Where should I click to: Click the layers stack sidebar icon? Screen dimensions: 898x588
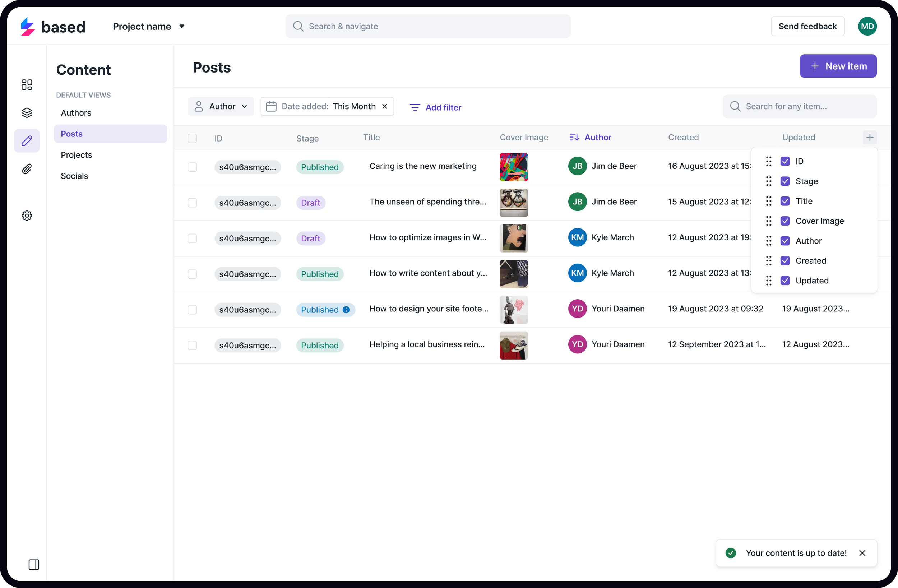(x=27, y=112)
